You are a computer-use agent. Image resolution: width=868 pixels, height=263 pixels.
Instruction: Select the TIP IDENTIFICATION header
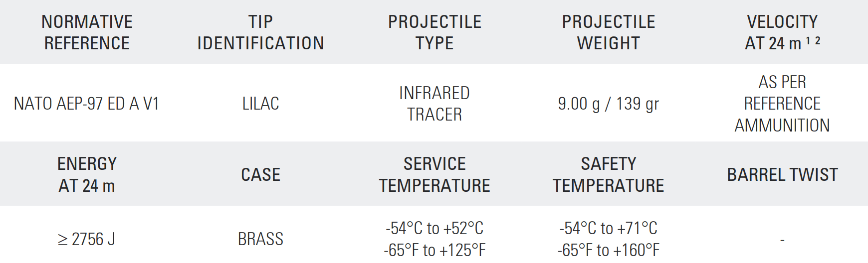point(260,32)
